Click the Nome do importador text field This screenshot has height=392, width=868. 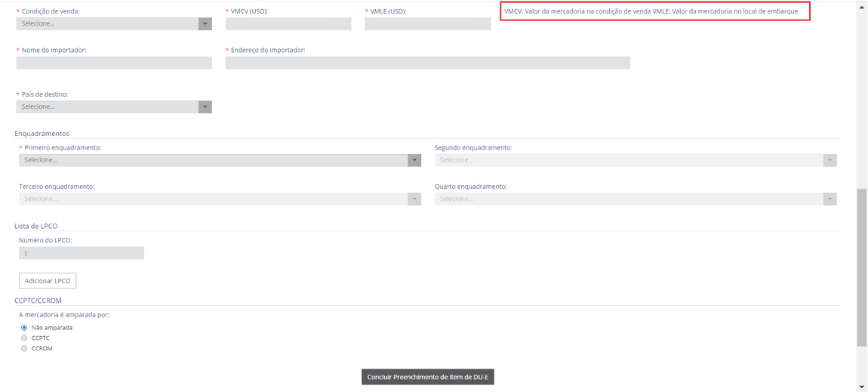(113, 63)
